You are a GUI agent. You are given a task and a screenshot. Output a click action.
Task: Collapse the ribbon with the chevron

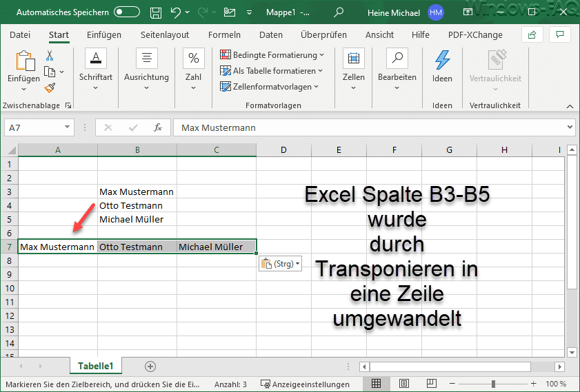click(x=570, y=106)
